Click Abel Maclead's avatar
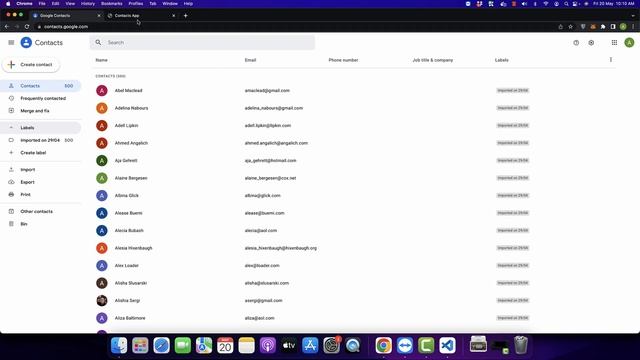This screenshot has height=360, width=640. click(102, 90)
